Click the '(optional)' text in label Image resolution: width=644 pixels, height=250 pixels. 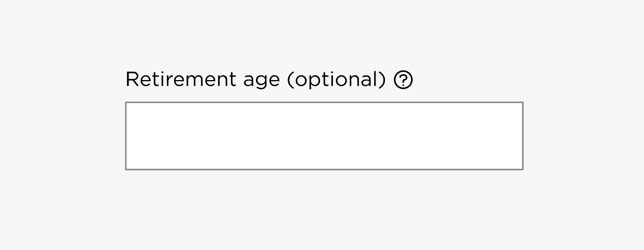[x=336, y=79]
